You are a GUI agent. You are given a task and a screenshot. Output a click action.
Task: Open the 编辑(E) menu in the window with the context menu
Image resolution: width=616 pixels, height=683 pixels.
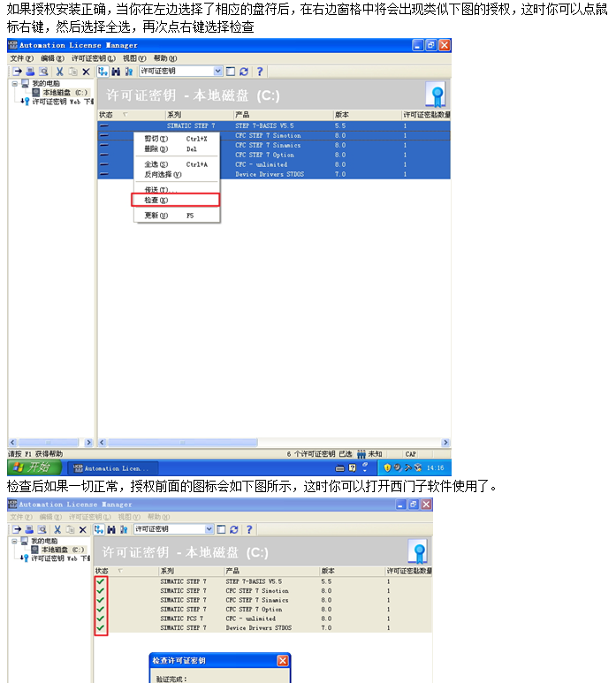(52, 58)
